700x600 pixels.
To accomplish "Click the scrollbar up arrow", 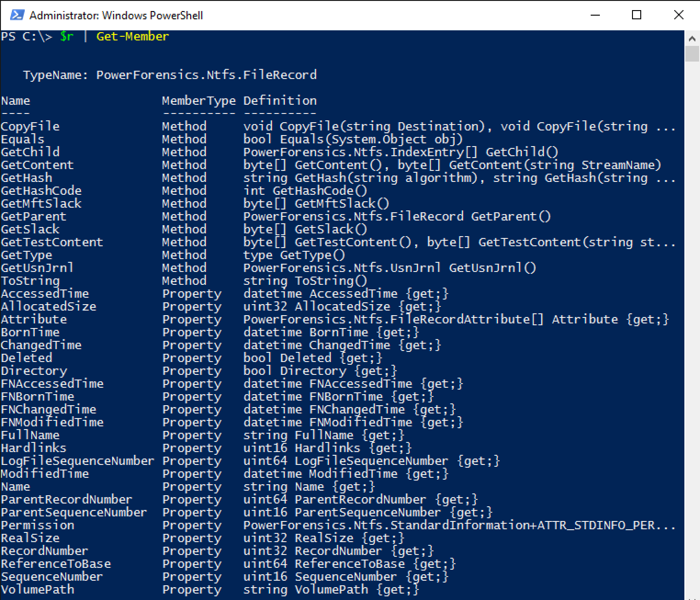I will click(x=692, y=38).
